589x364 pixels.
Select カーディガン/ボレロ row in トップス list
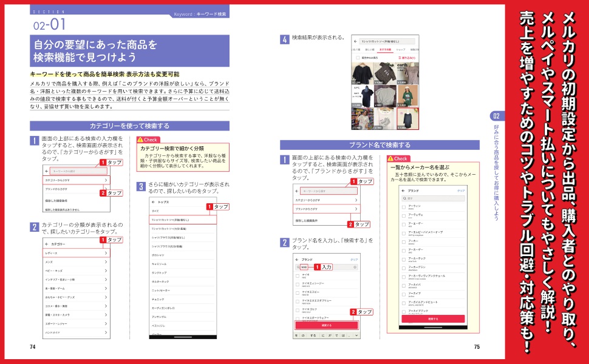183,308
